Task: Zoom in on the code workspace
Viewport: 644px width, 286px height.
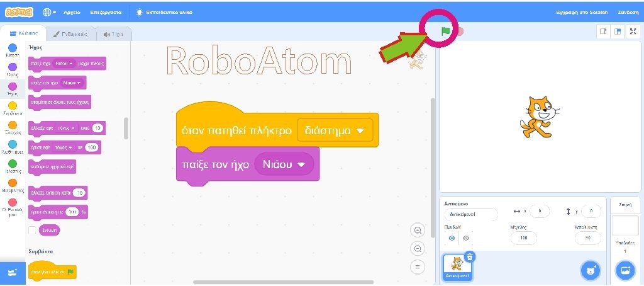Action: [418, 231]
